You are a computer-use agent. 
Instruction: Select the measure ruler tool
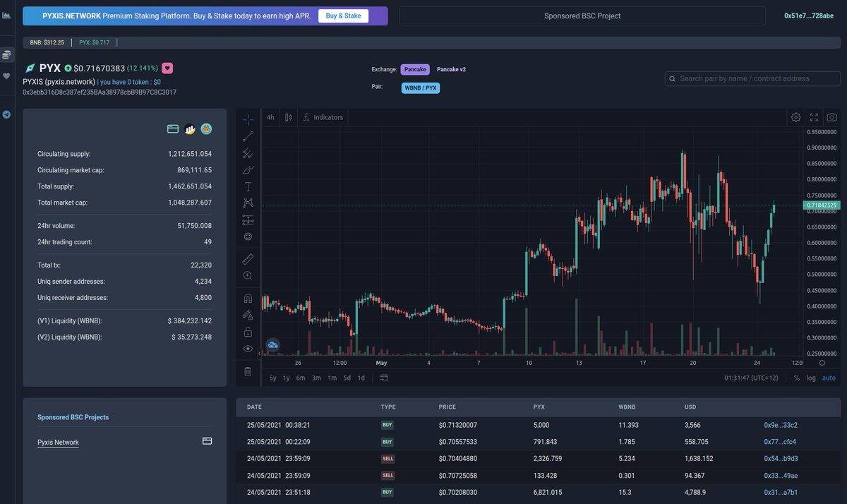(x=248, y=258)
